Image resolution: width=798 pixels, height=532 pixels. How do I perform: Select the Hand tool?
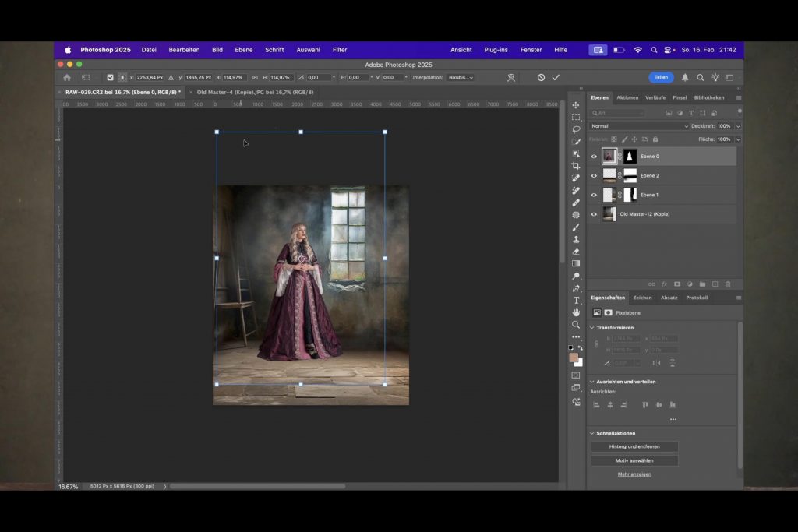(576, 312)
